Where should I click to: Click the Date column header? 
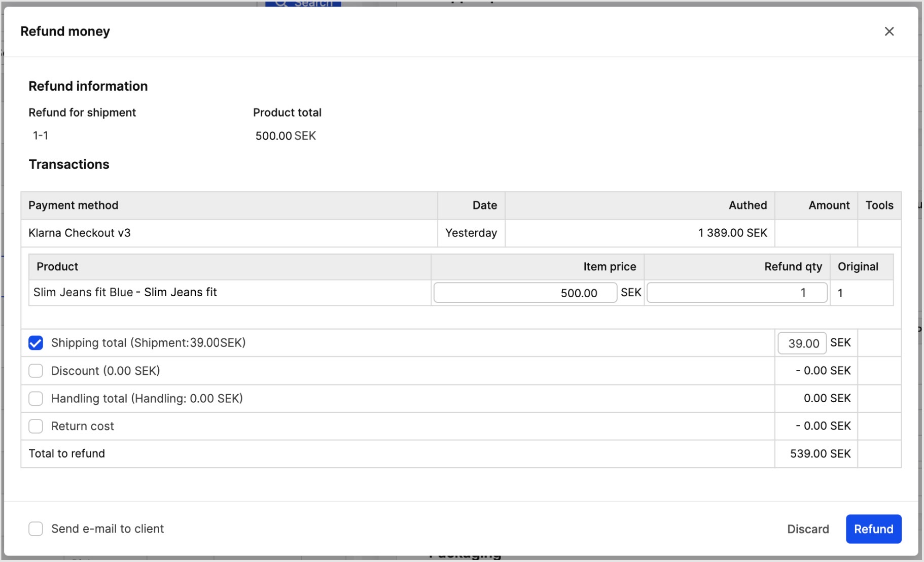point(484,205)
